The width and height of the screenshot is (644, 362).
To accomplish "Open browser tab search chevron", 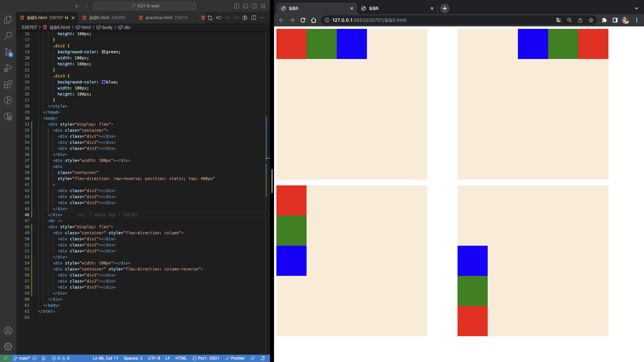I will coord(636,8).
